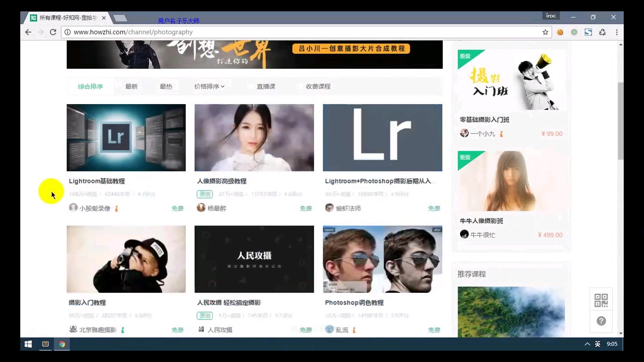
Task: Click the recycle arrows extension icon
Action: click(603, 32)
